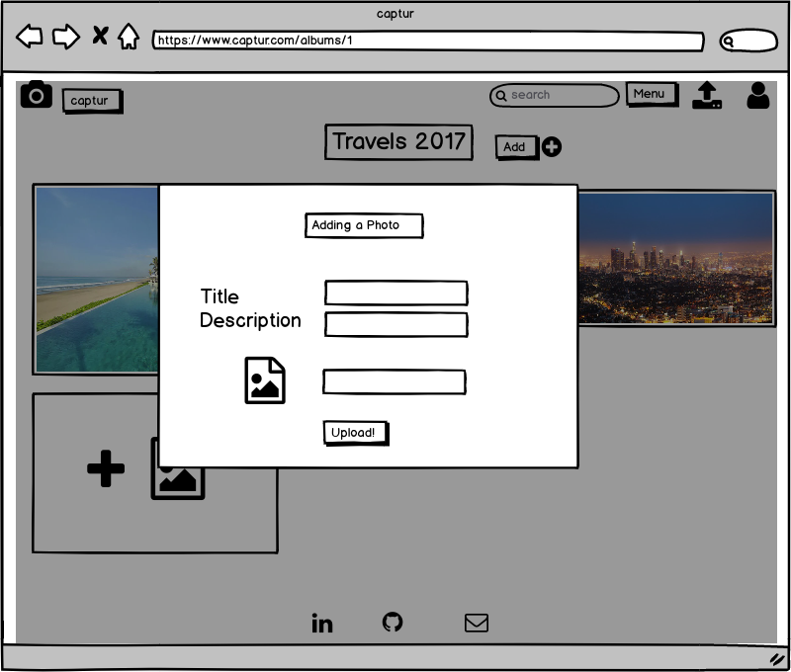The height and width of the screenshot is (672, 791).
Task: Click the Travels 2017 album title
Action: pos(398,142)
